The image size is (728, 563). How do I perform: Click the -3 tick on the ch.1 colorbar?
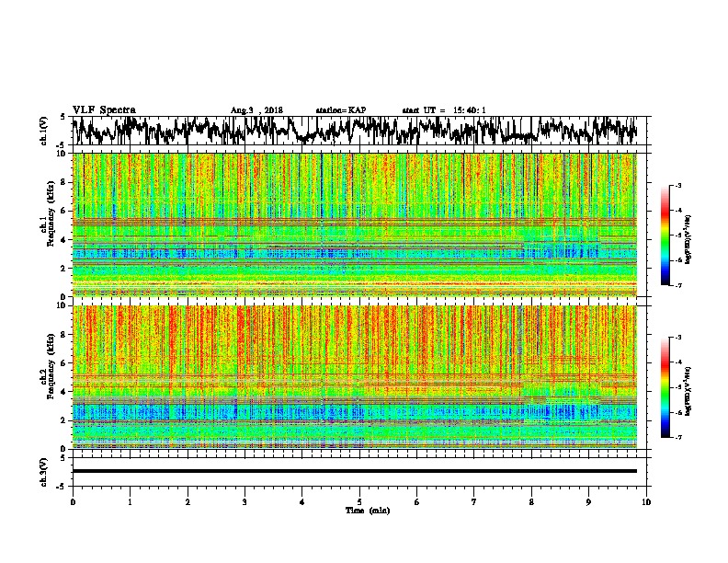click(678, 185)
